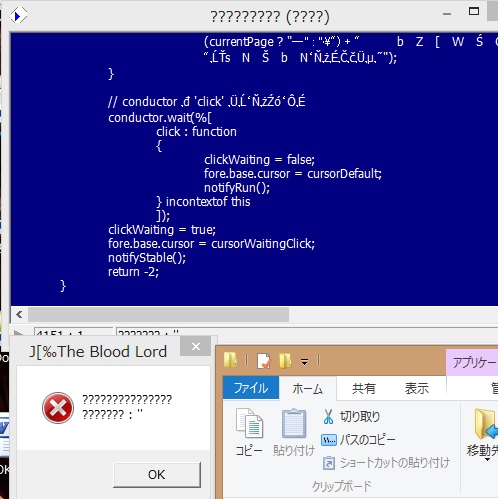Click the properties checkmark icon in quick access toolbar
The width and height of the screenshot is (498, 499).
coord(264,361)
